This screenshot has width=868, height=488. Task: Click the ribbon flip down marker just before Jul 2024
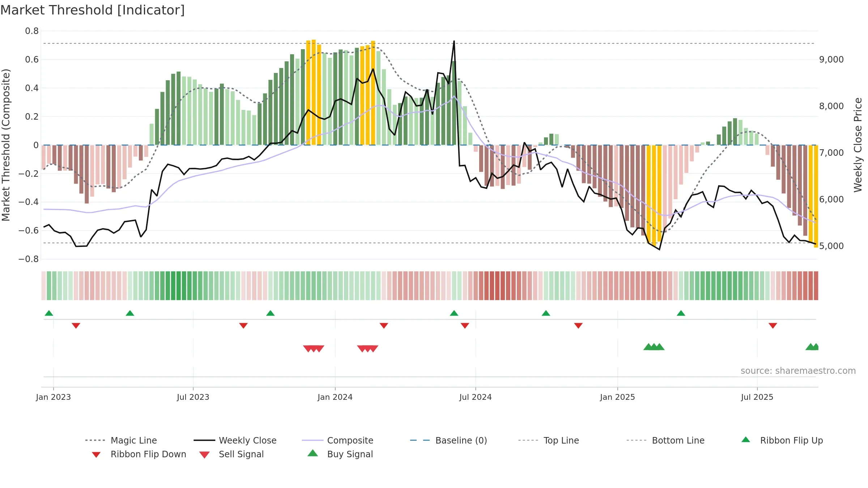click(465, 326)
